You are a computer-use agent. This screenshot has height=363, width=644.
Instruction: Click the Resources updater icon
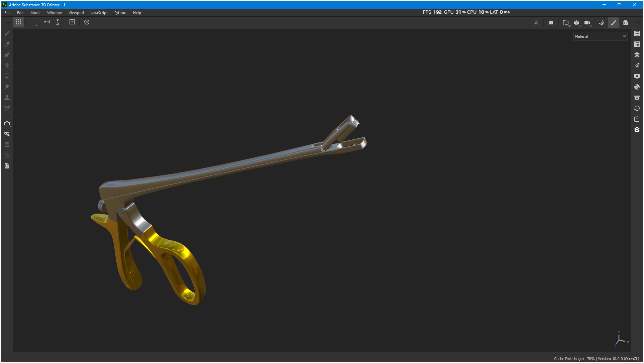[7, 134]
